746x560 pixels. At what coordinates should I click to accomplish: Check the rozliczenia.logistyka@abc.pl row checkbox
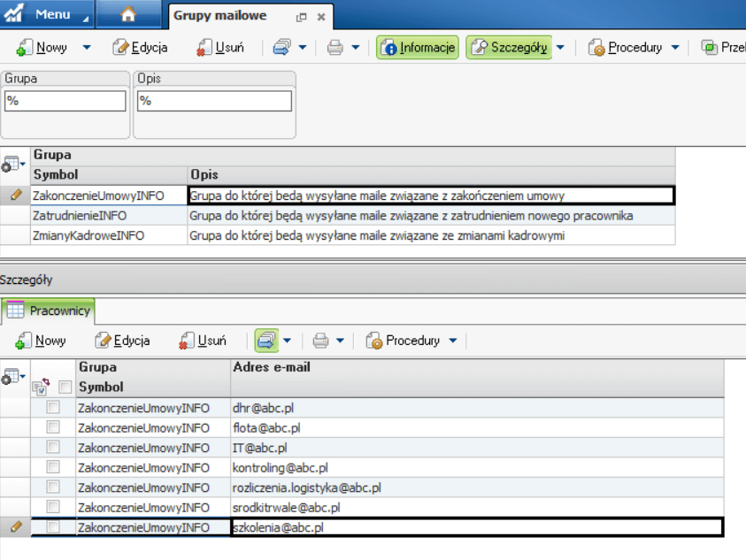(x=53, y=487)
